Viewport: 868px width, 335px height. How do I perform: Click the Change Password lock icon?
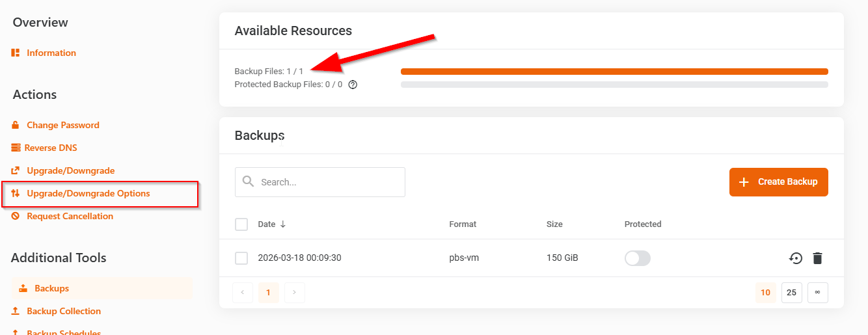pyautogui.click(x=16, y=125)
